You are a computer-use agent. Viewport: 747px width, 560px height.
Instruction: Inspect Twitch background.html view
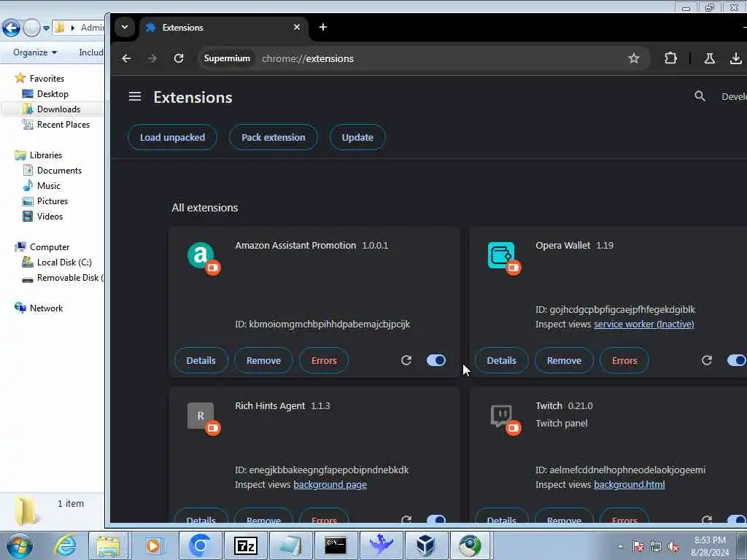coord(629,485)
